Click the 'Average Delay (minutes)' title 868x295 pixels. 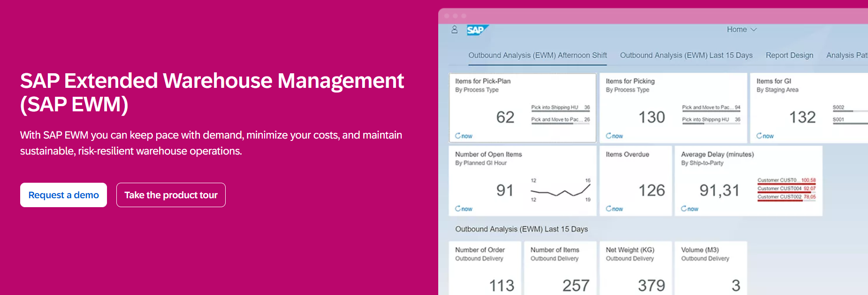point(717,154)
